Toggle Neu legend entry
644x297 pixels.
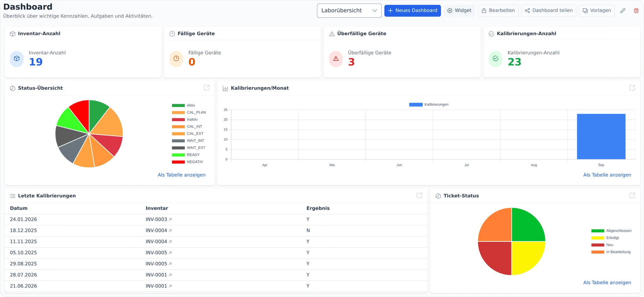pos(602,245)
